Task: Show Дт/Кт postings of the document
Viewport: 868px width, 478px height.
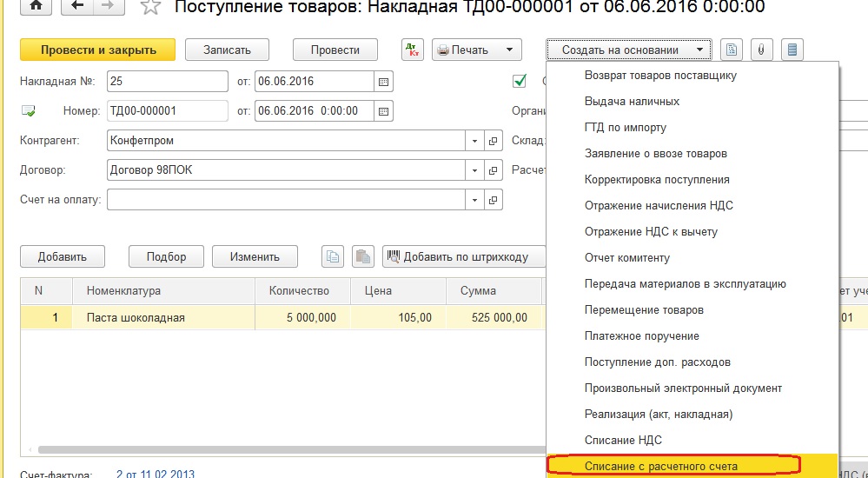Action: 413,50
